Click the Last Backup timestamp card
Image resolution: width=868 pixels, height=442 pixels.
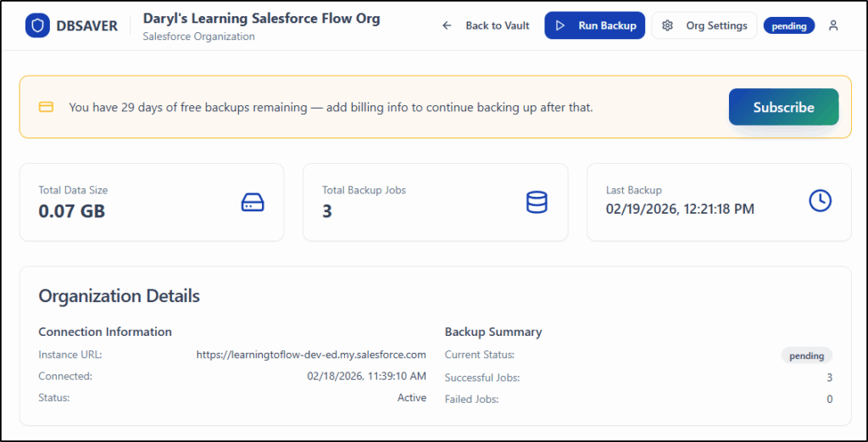tap(718, 202)
